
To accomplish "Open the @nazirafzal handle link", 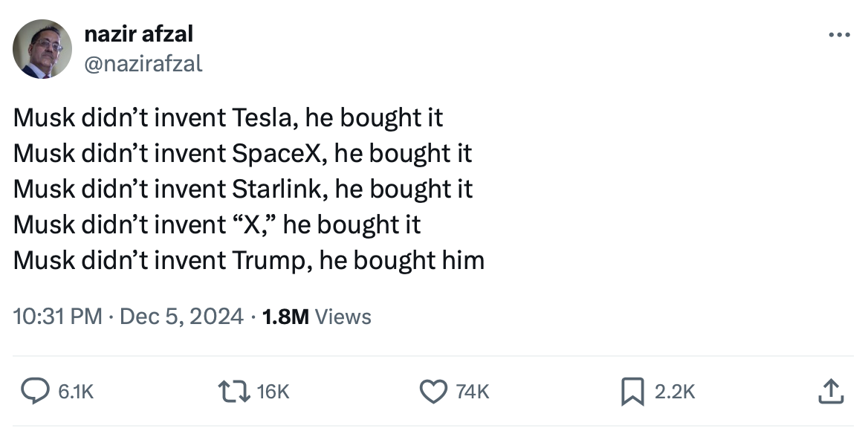I will (143, 64).
